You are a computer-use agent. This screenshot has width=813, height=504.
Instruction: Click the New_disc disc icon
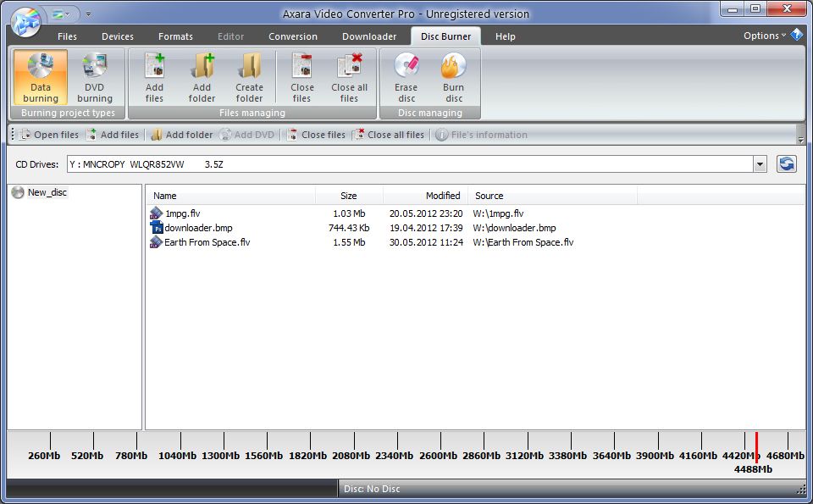pyautogui.click(x=18, y=192)
